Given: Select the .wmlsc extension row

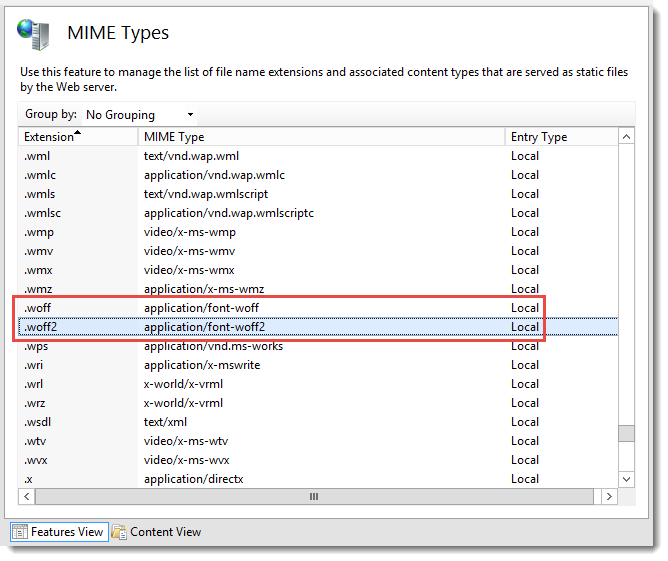Looking at the screenshot, I should tap(318, 213).
